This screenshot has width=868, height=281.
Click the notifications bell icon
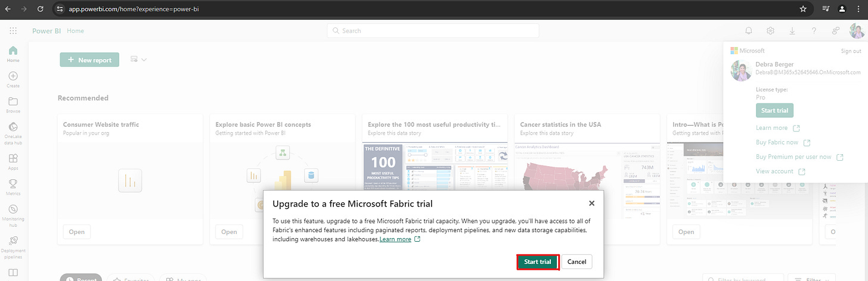(749, 30)
